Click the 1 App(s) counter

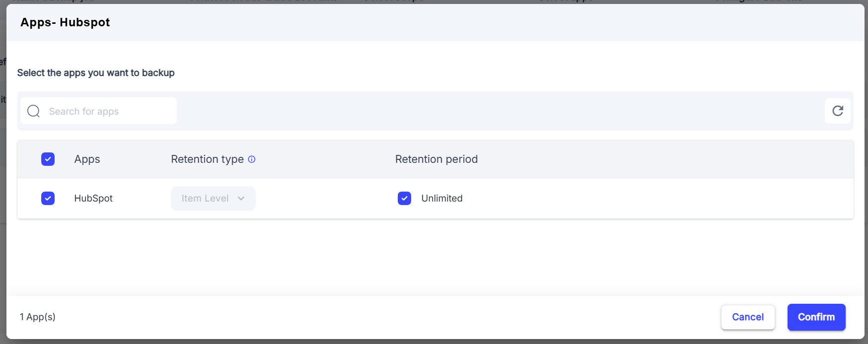[38, 317]
